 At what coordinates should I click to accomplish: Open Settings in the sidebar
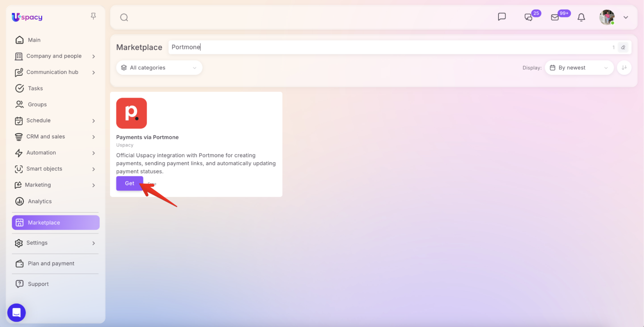click(x=37, y=243)
